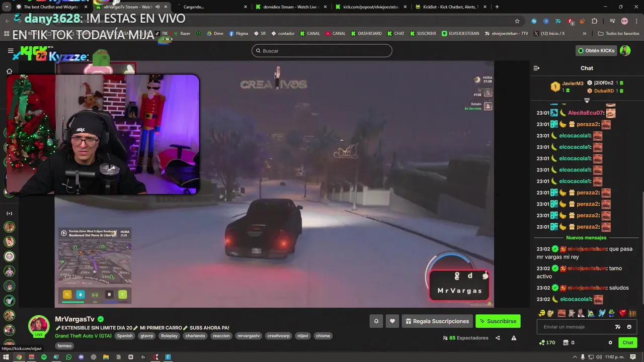This screenshot has width=644, height=362.
Task: Share the stream via share icon
Action: click(x=498, y=338)
